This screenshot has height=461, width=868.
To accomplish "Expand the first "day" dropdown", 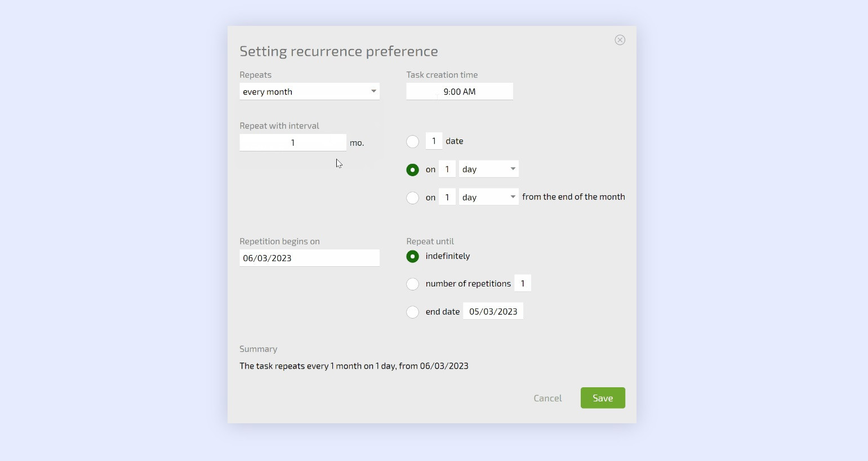I will pyautogui.click(x=488, y=169).
